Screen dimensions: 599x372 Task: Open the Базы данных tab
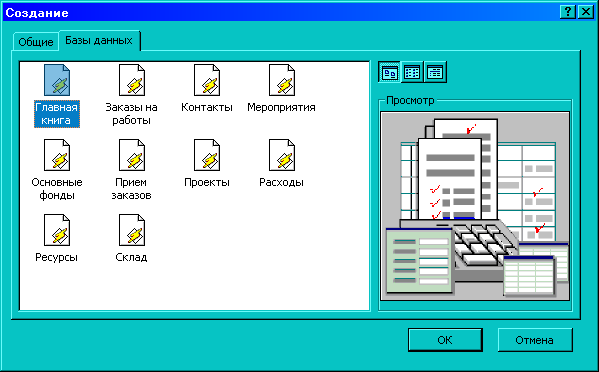[x=99, y=40]
